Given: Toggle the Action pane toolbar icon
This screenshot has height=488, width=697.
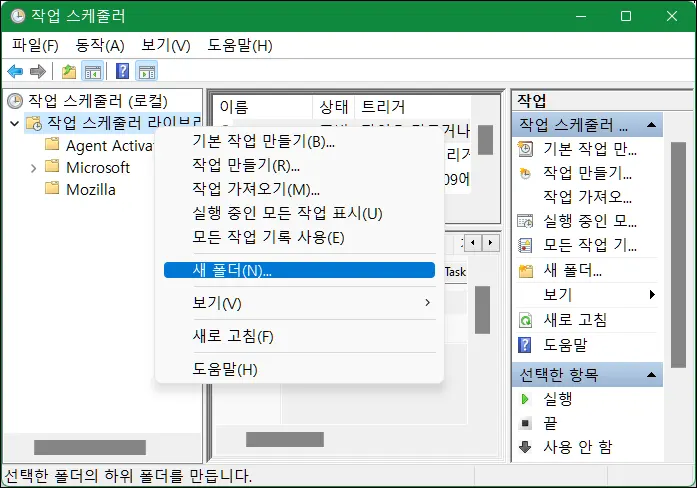Looking at the screenshot, I should [x=147, y=71].
